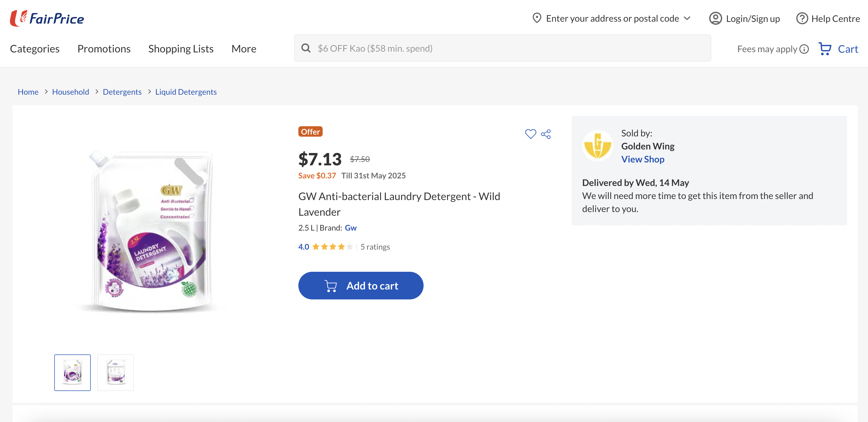868x422 pixels.
Task: Click the Save $0.37 text
Action: (x=317, y=176)
